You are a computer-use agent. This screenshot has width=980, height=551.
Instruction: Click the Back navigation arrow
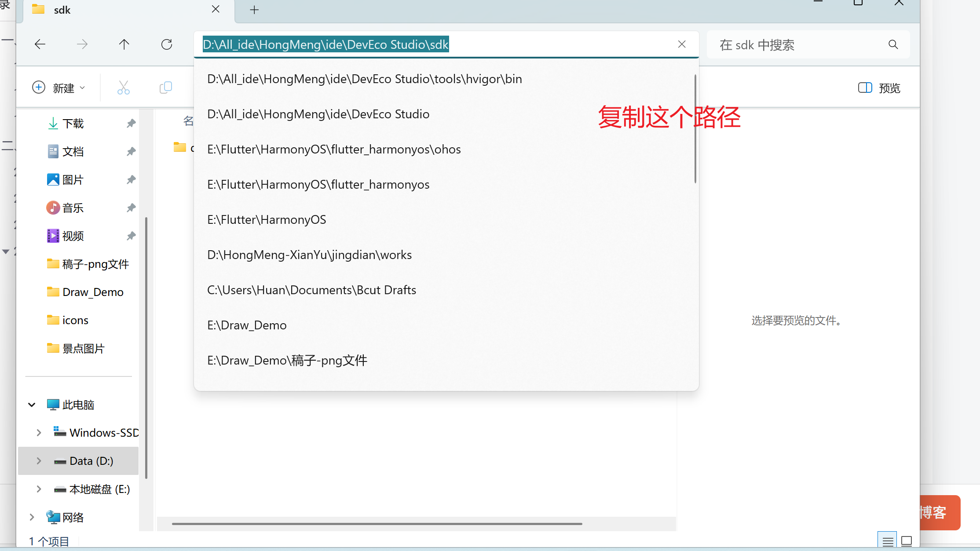coord(40,44)
